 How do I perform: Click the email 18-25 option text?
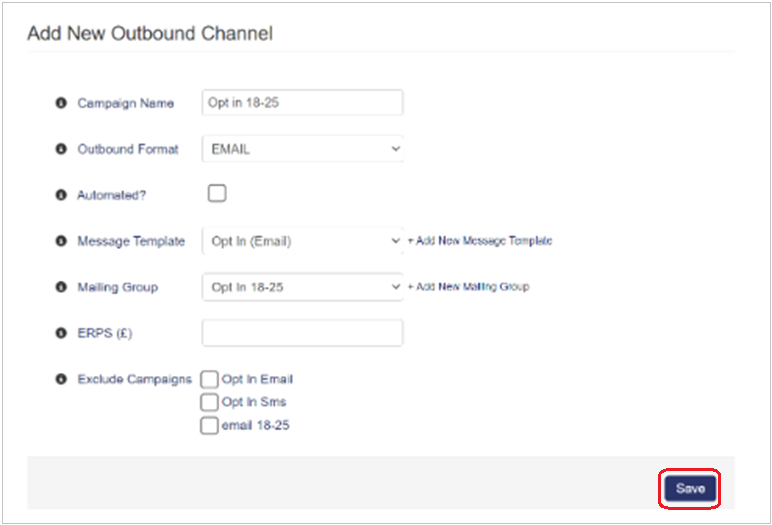pos(256,426)
